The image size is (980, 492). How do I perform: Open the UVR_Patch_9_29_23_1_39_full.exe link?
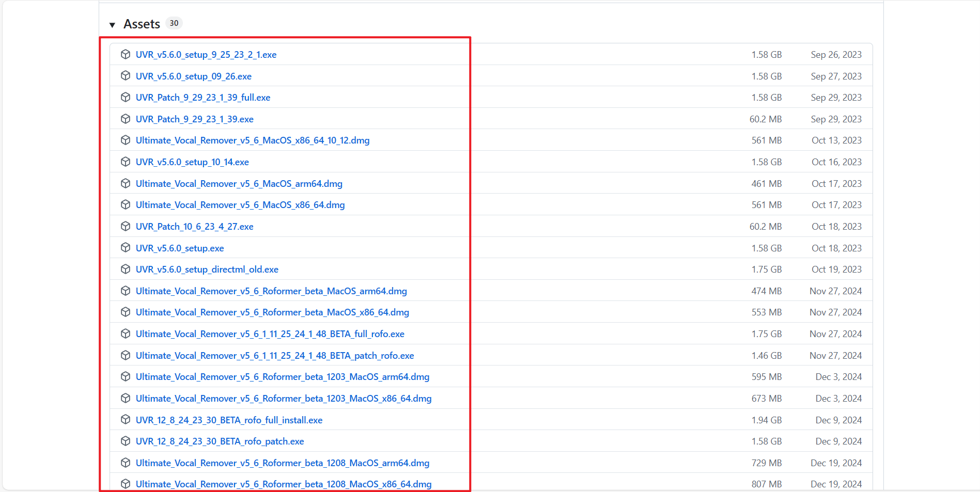(203, 98)
